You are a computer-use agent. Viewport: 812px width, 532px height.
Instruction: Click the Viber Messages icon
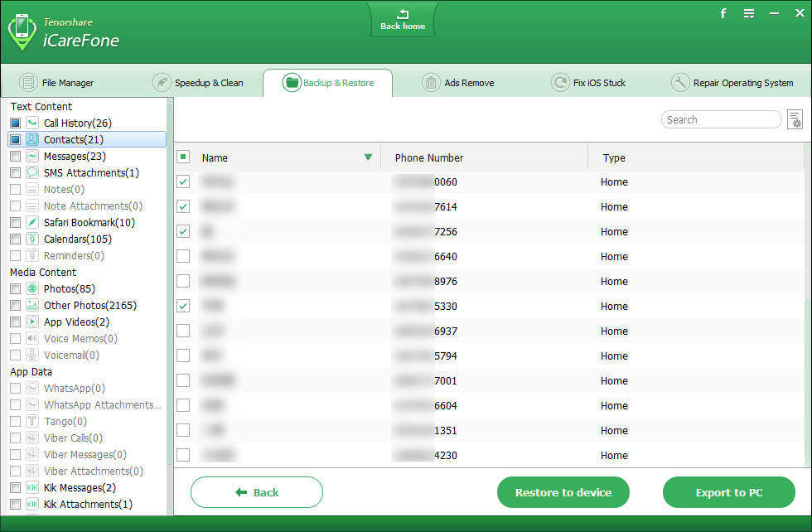pos(32,454)
